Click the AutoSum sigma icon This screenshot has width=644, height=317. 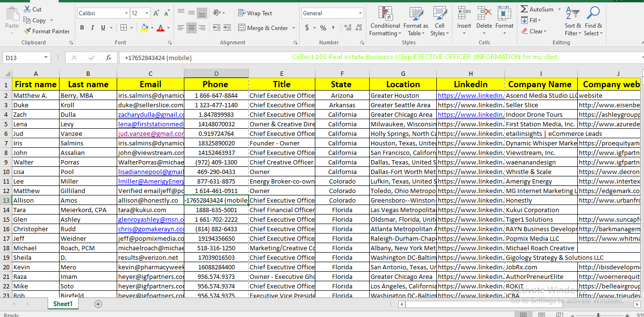click(524, 10)
